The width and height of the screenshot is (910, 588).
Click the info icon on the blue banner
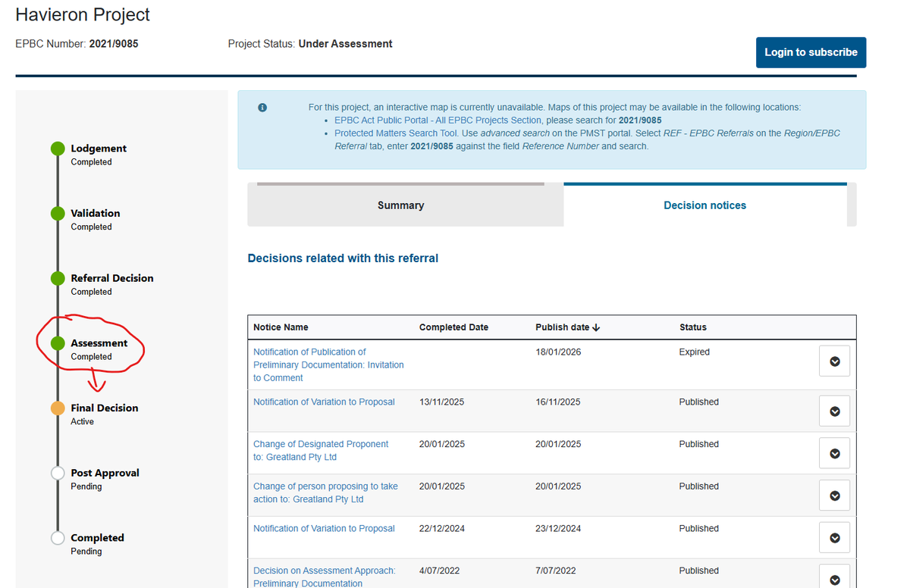(262, 107)
